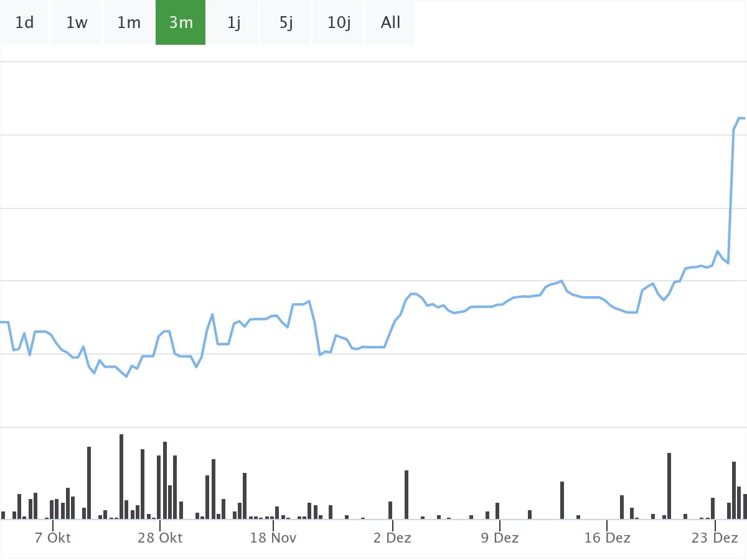Image resolution: width=747 pixels, height=560 pixels.
Task: Switch to the 1w range tab
Action: [77, 23]
